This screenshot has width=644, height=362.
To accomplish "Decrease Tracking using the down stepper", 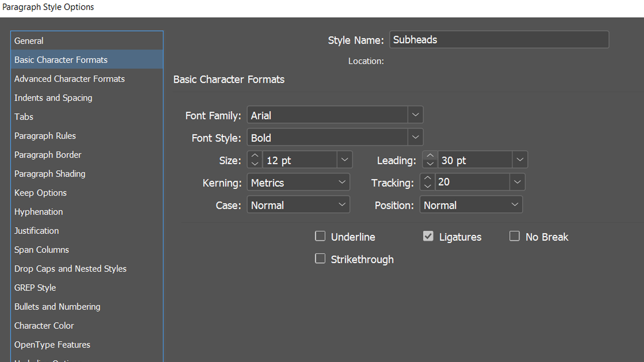I will point(427,186).
